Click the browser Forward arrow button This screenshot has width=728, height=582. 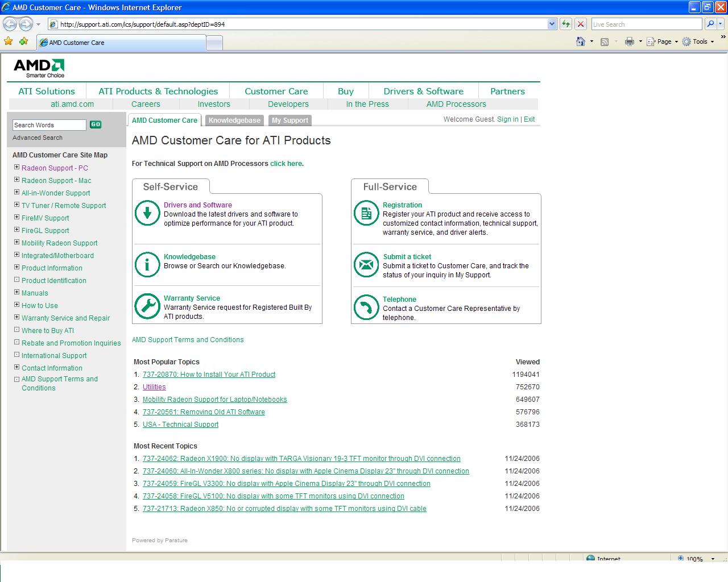click(x=26, y=24)
